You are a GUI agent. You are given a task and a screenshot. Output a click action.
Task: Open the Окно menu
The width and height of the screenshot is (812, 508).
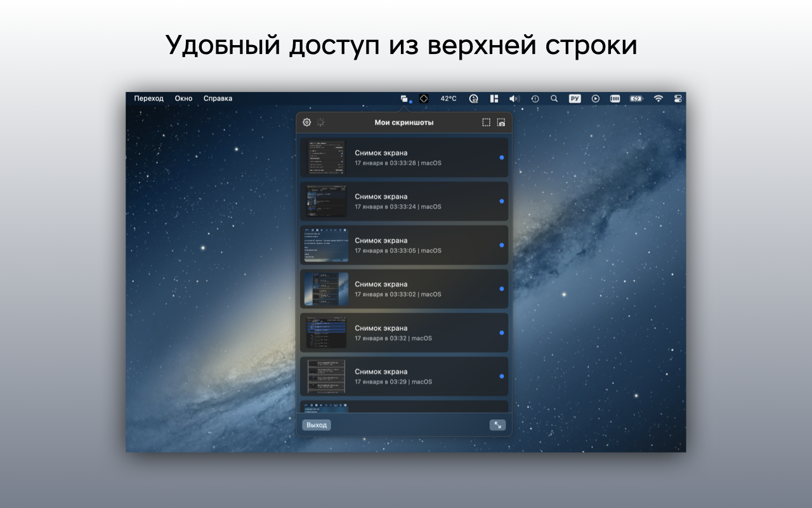click(x=183, y=98)
